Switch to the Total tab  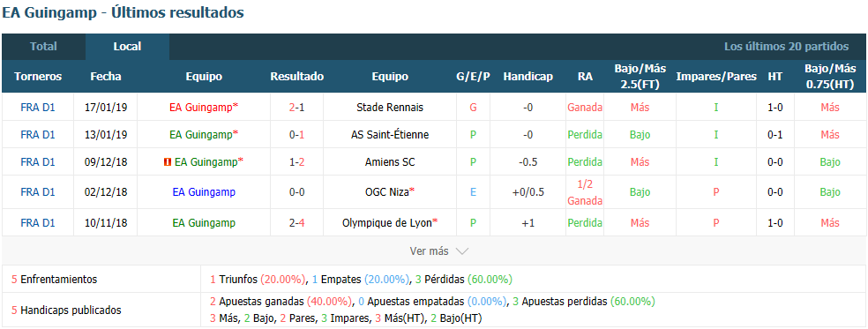click(x=44, y=47)
